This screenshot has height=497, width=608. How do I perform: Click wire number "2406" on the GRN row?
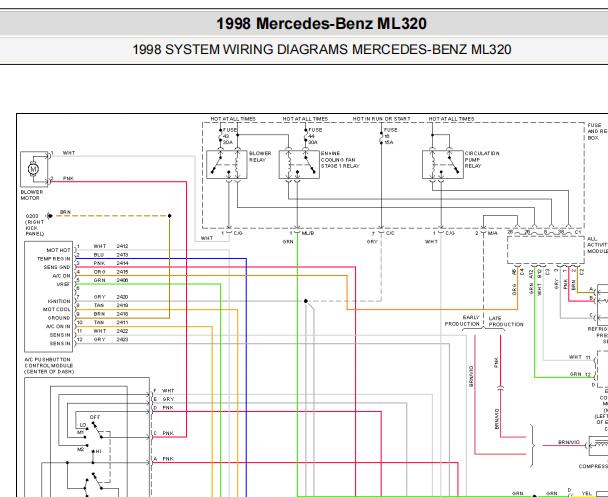pyautogui.click(x=122, y=280)
